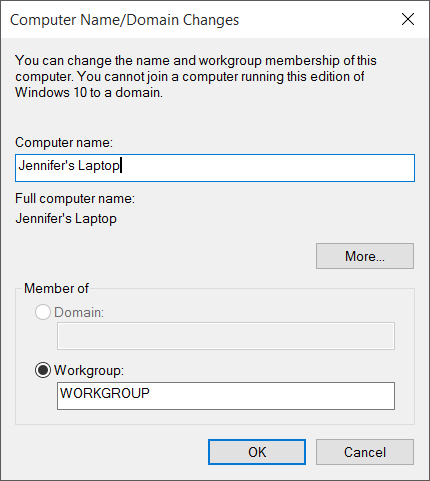Click the "Workgroup:" label text
Screen dimensions: 430x481
click(x=89, y=370)
